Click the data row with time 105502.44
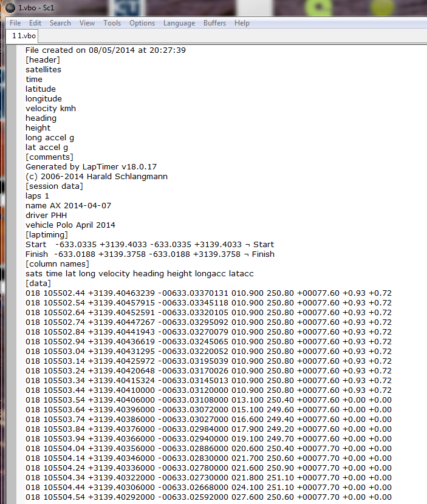The image size is (427, 504). pos(208,293)
